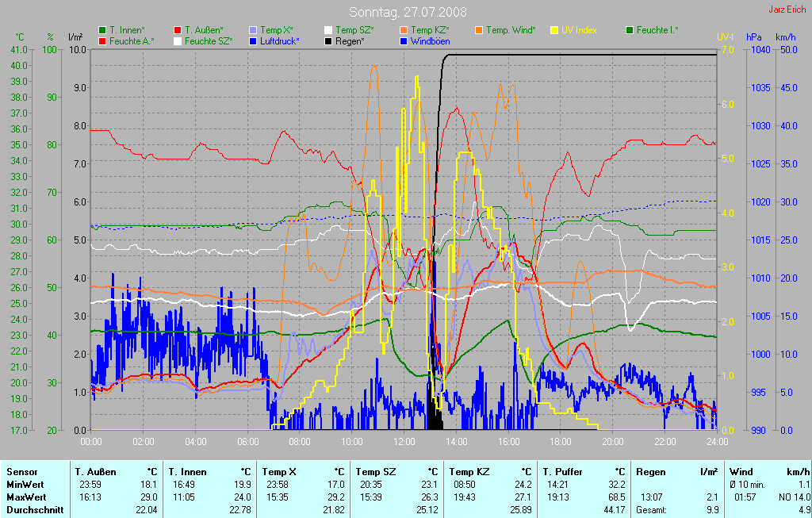The height and width of the screenshot is (518, 812).
Task: Select the 'UV Index' legend label
Action: click(x=579, y=31)
